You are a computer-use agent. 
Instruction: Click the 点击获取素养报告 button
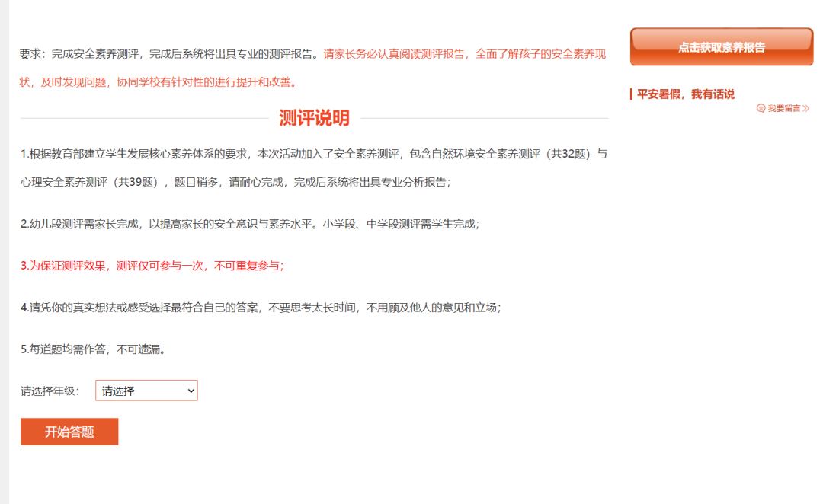tap(721, 47)
